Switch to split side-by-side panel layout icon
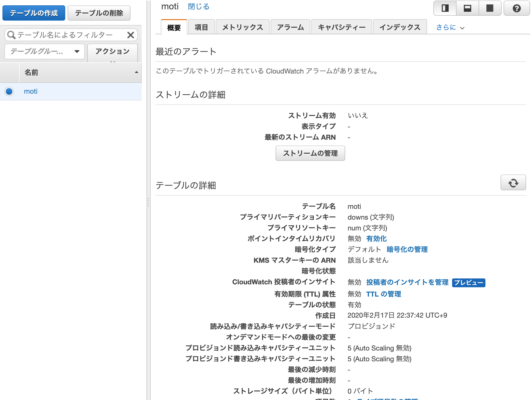 445,9
